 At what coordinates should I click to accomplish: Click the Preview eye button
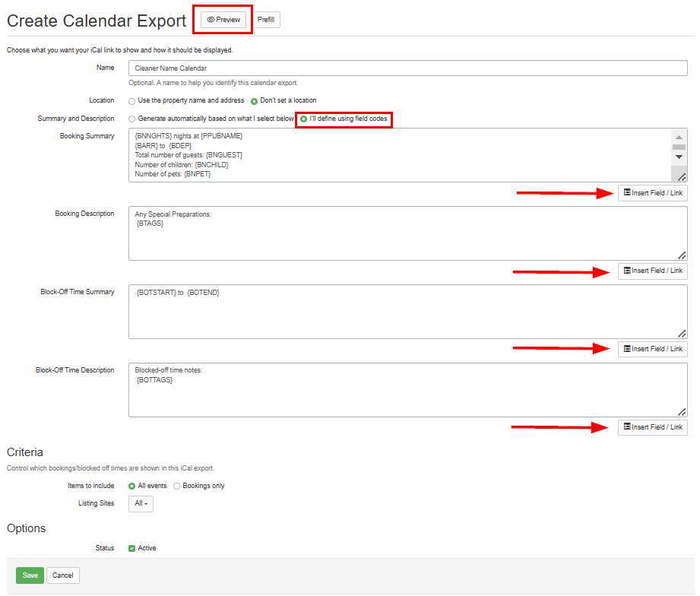[223, 20]
